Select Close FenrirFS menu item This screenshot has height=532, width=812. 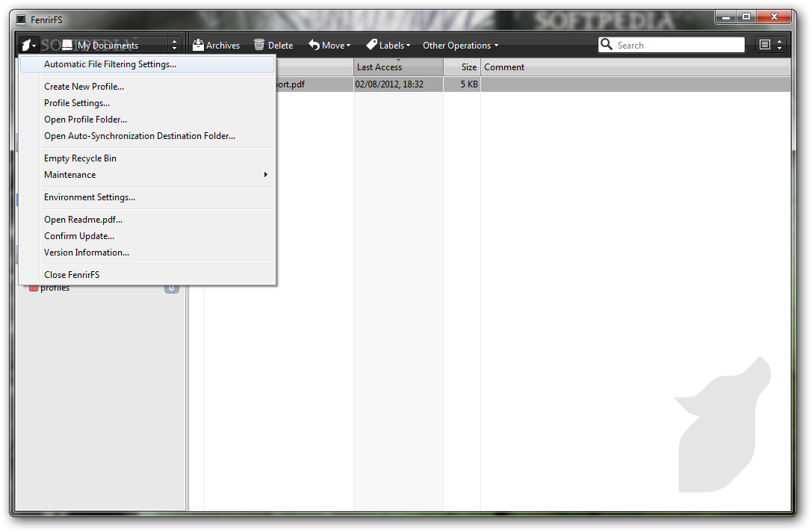coord(147,275)
